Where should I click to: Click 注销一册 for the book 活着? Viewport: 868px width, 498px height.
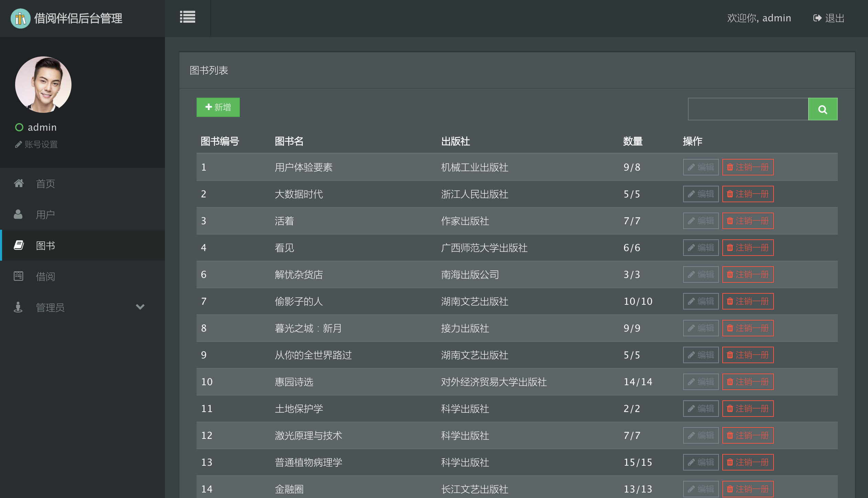[748, 221]
